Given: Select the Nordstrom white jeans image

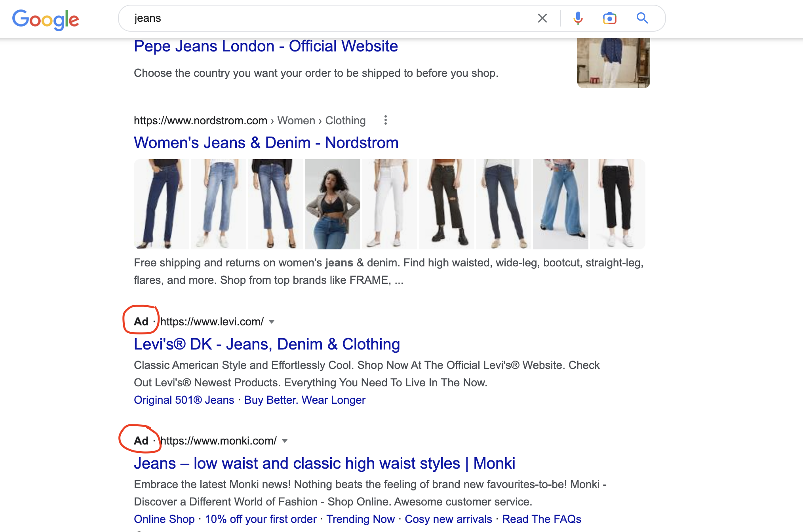Looking at the screenshot, I should click(x=390, y=204).
